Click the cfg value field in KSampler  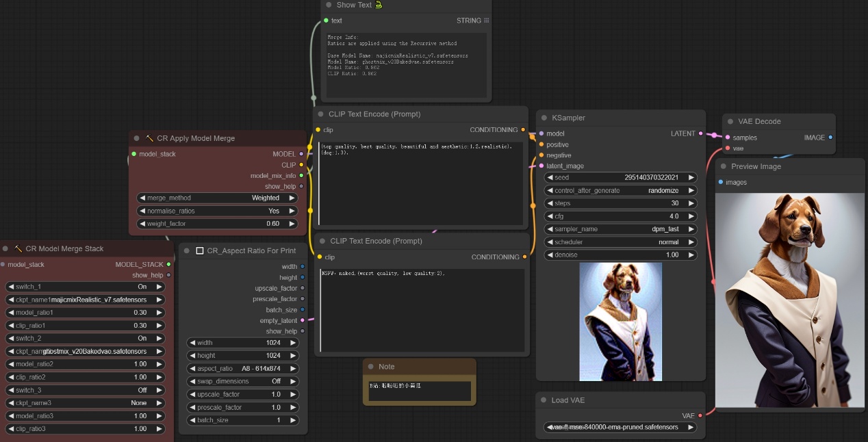(621, 216)
